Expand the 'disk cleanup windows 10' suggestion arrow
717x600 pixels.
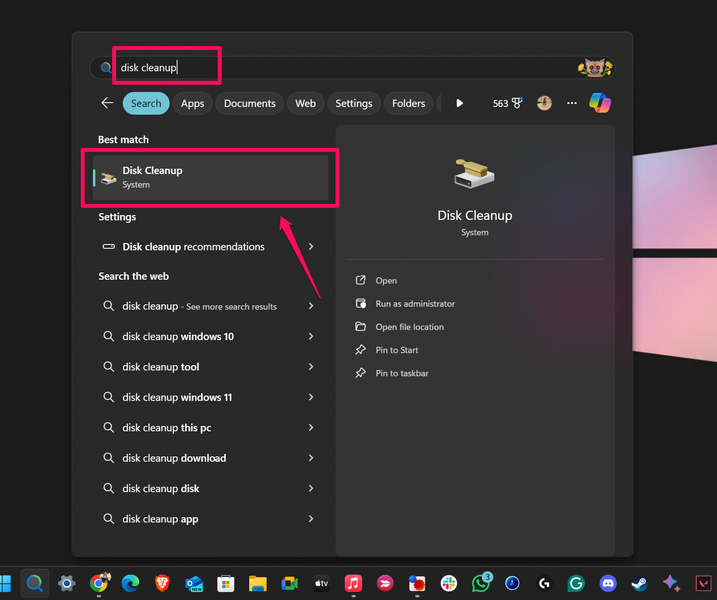pyautogui.click(x=311, y=337)
